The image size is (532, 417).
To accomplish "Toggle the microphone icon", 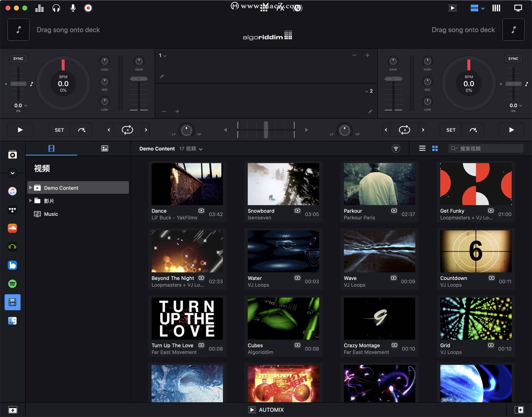I will tap(73, 8).
